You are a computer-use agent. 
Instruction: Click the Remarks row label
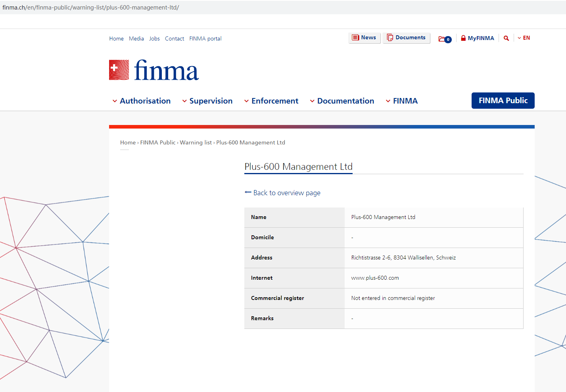[262, 318]
